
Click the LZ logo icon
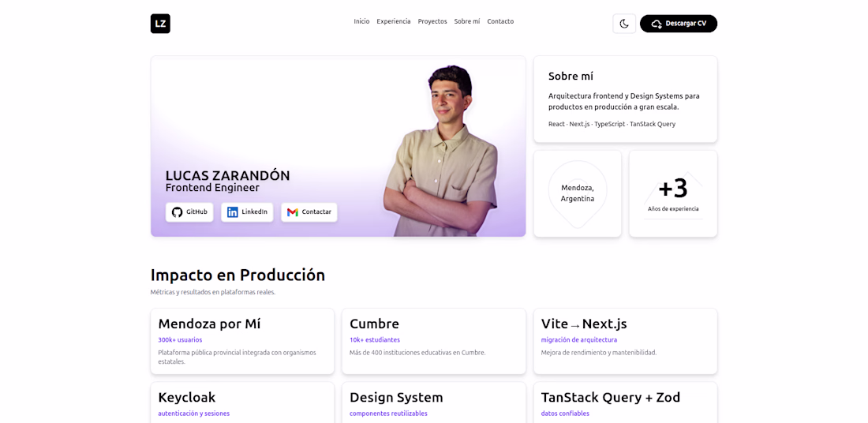(160, 23)
